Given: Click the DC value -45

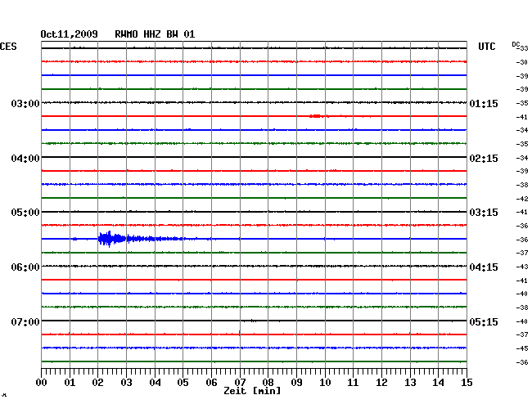Looking at the screenshot, I should 522,348.
